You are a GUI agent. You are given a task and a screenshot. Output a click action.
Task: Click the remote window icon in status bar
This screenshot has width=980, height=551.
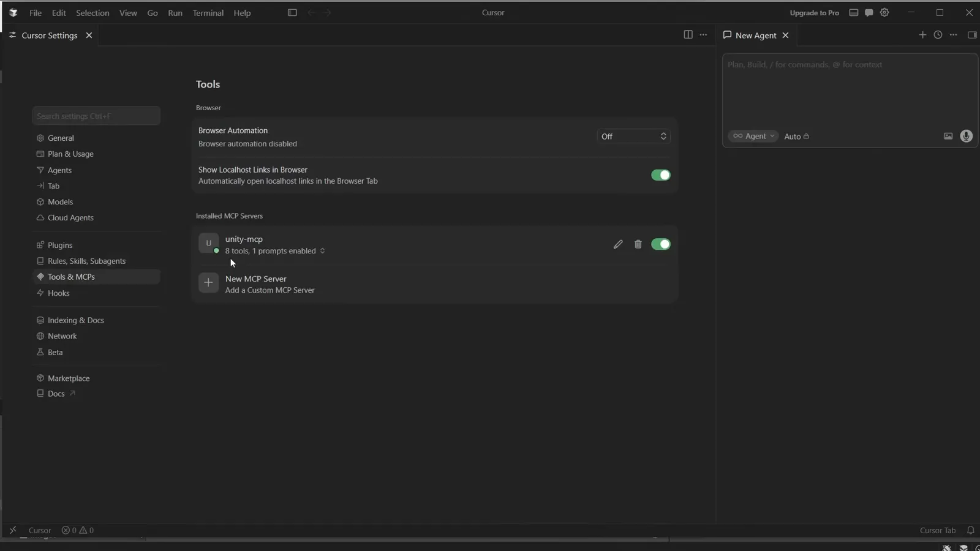(x=13, y=530)
